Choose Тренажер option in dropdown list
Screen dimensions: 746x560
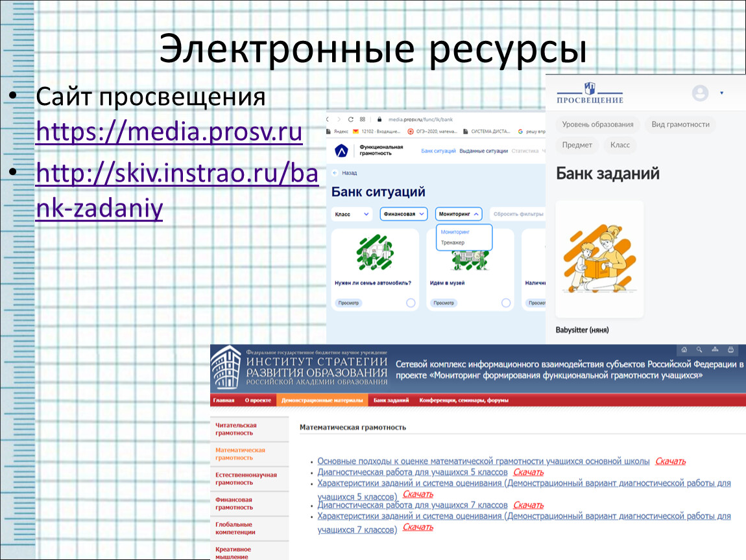tap(453, 242)
